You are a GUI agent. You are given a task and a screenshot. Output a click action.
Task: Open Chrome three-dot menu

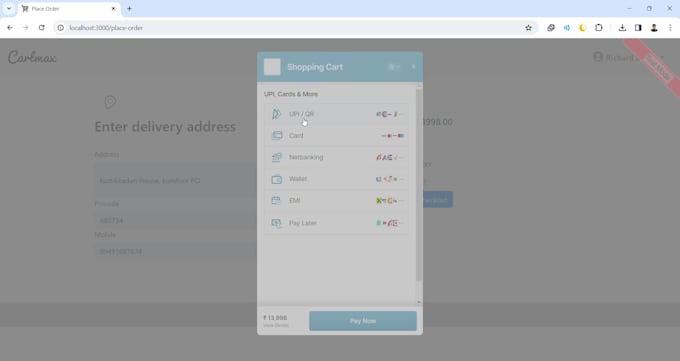click(x=670, y=28)
